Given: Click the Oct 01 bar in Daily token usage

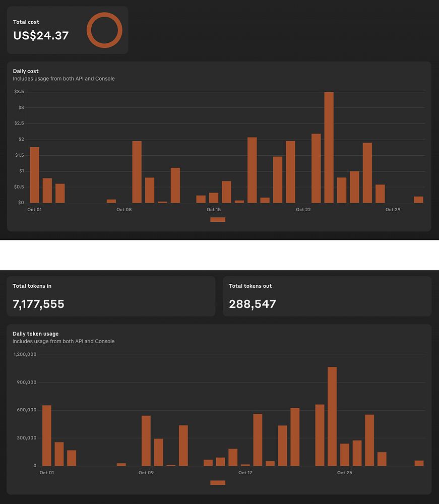Looking at the screenshot, I should pos(46,435).
